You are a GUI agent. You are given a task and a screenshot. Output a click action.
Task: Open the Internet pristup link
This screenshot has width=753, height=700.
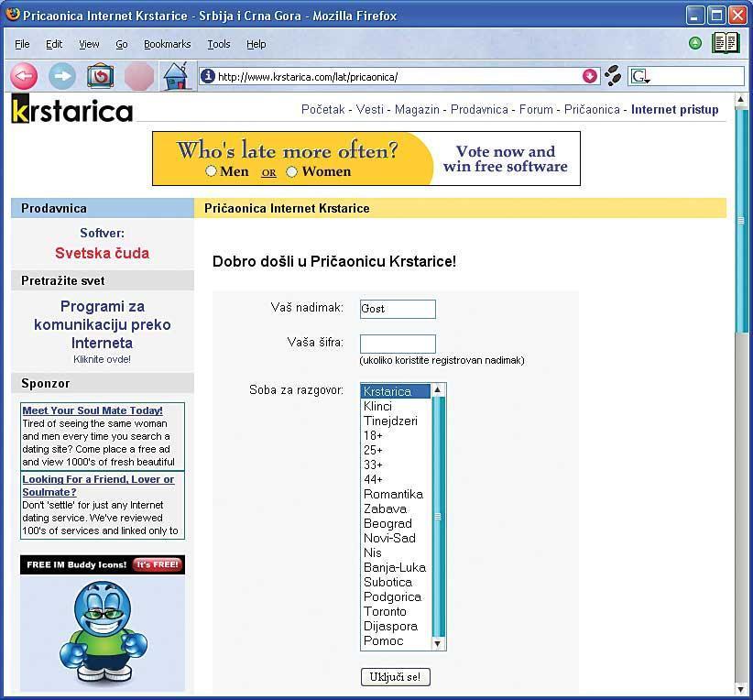tap(675, 110)
